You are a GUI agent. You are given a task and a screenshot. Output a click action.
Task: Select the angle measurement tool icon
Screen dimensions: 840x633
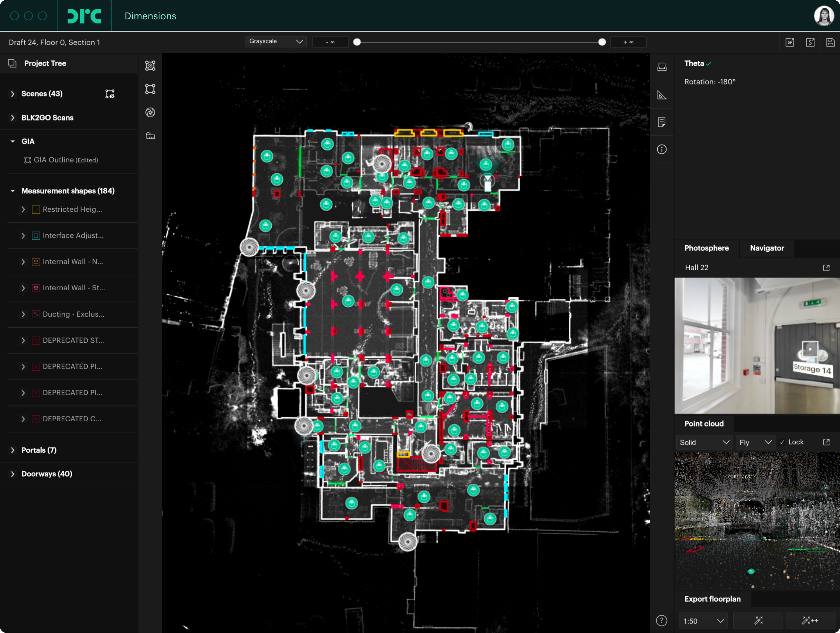click(x=662, y=95)
